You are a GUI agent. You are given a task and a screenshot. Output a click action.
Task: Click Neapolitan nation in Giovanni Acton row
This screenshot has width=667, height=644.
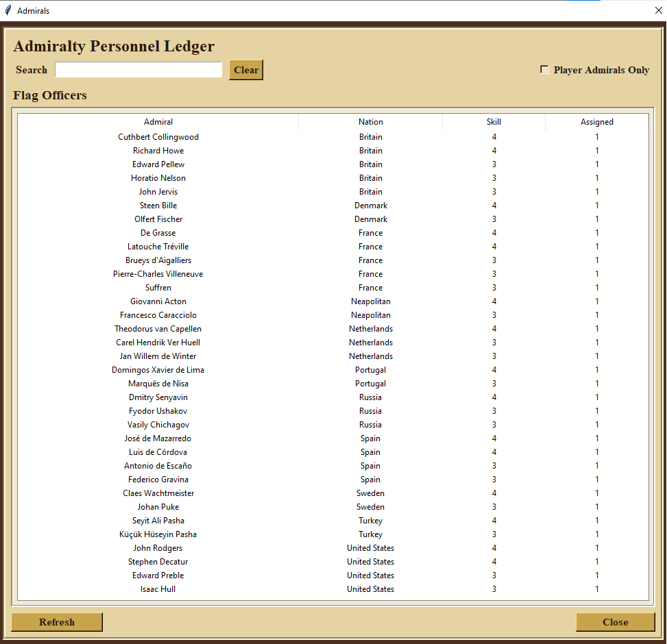370,301
